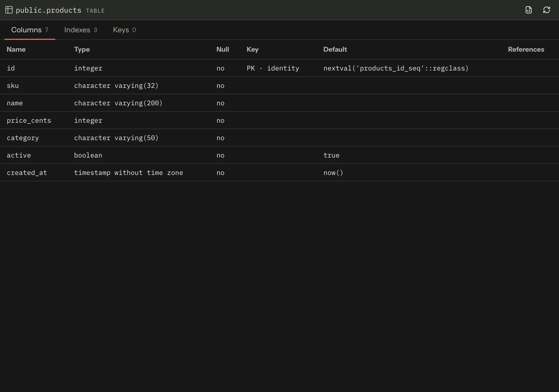559x392 pixels.
Task: Click the public.products table title
Action: click(x=49, y=10)
